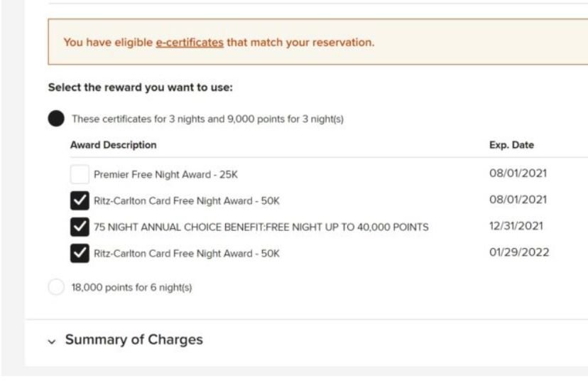Check the Premier Free Night Award 25K box
Image resolution: width=588 pixels, height=381 pixels.
pyautogui.click(x=80, y=173)
